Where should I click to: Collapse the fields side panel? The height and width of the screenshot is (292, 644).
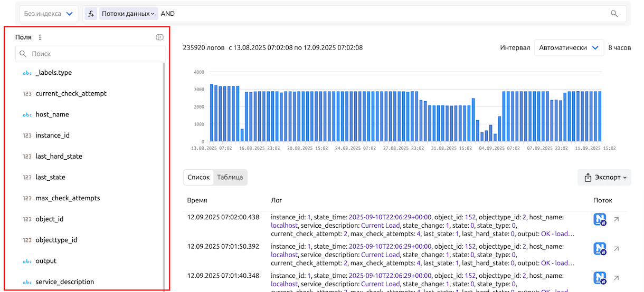click(159, 37)
